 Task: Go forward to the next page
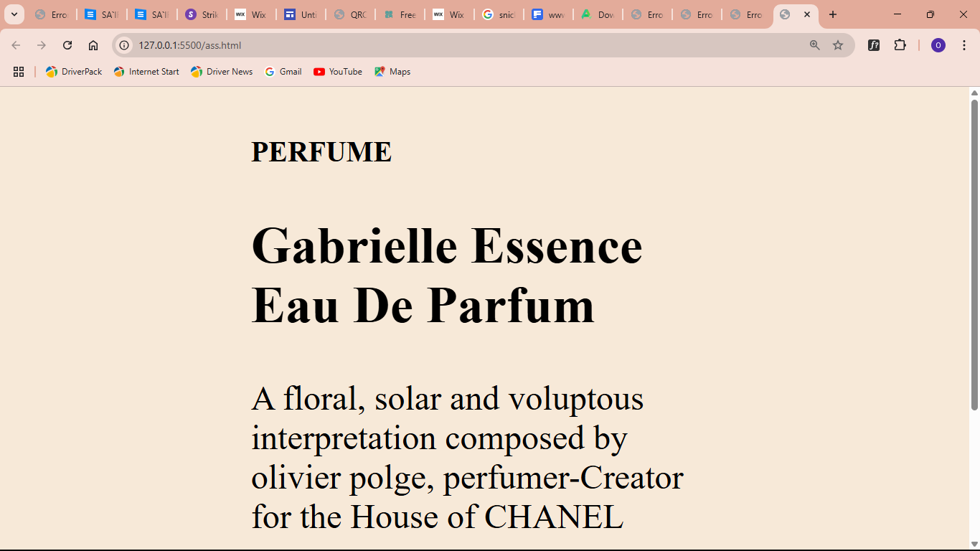click(42, 45)
